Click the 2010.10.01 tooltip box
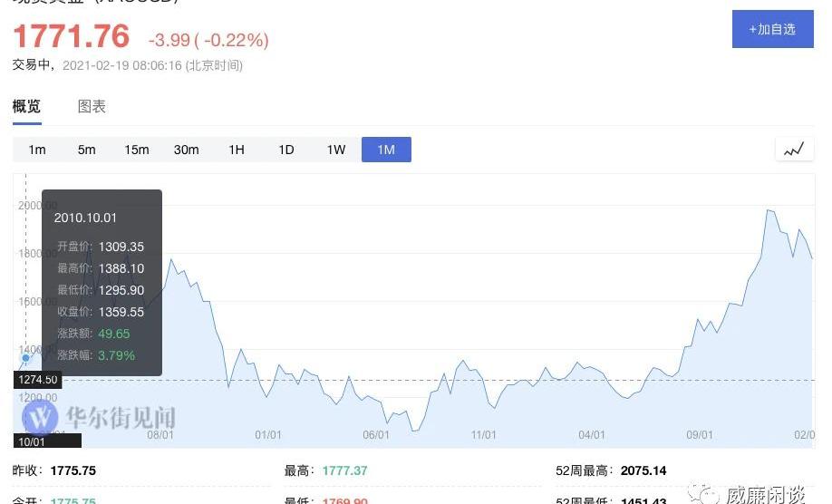 tap(100, 283)
